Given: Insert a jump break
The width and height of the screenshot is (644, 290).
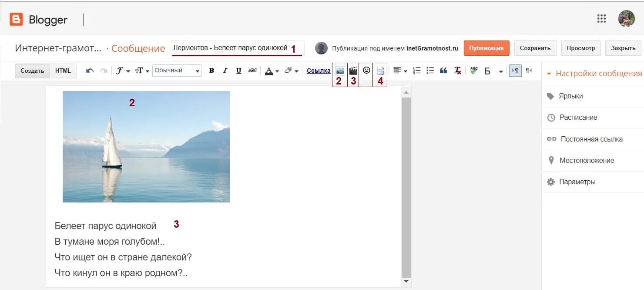Looking at the screenshot, I should click(x=380, y=71).
